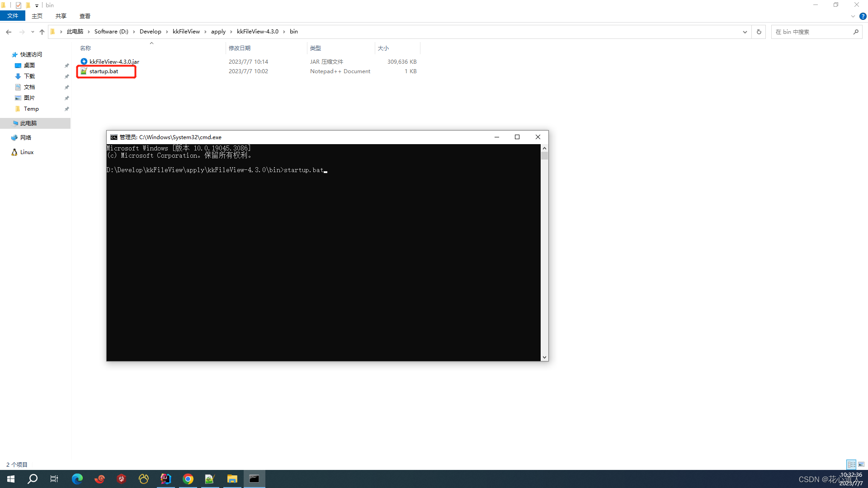The height and width of the screenshot is (488, 868).
Task: Open Microsoft Edge from the taskbar
Action: coord(77,479)
